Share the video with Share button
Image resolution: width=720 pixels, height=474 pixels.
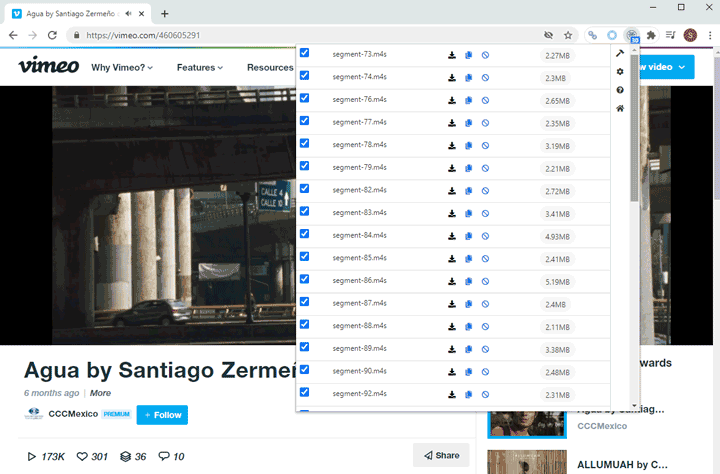(x=441, y=455)
